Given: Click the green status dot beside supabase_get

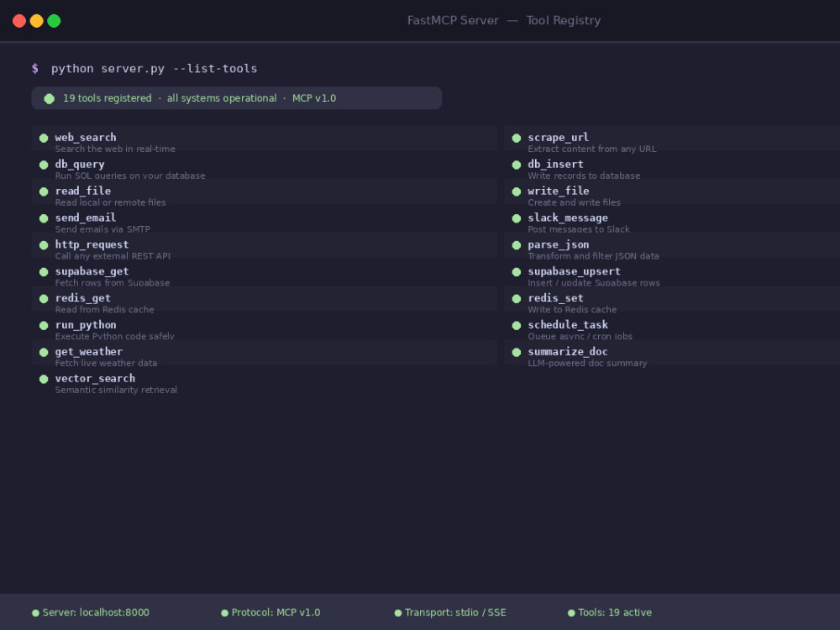Looking at the screenshot, I should (x=44, y=272).
